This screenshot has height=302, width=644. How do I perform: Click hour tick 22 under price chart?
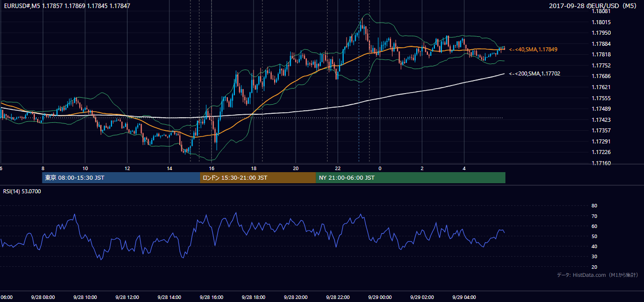(338, 168)
